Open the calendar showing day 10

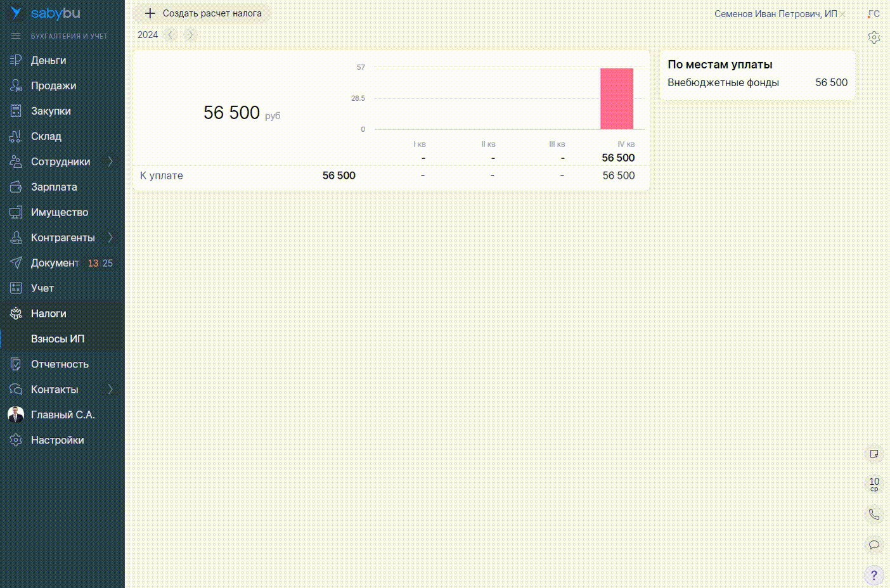874,484
